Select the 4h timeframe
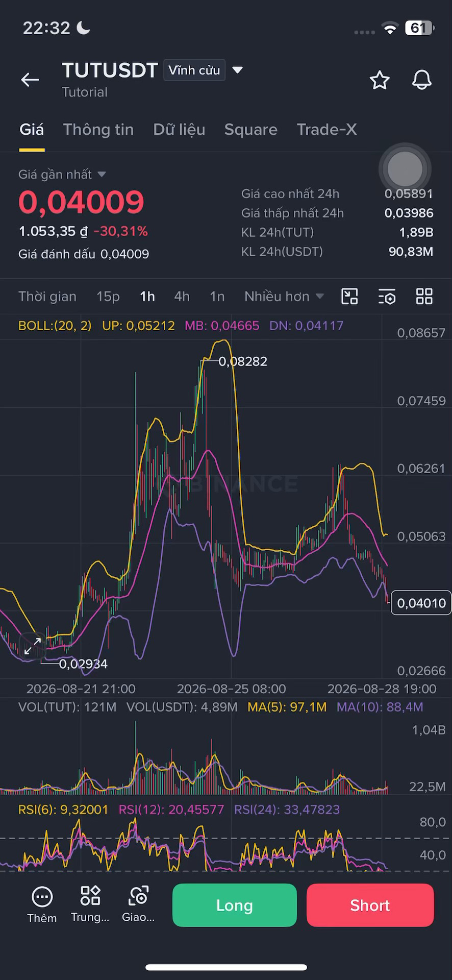The image size is (452, 980). pos(182,297)
